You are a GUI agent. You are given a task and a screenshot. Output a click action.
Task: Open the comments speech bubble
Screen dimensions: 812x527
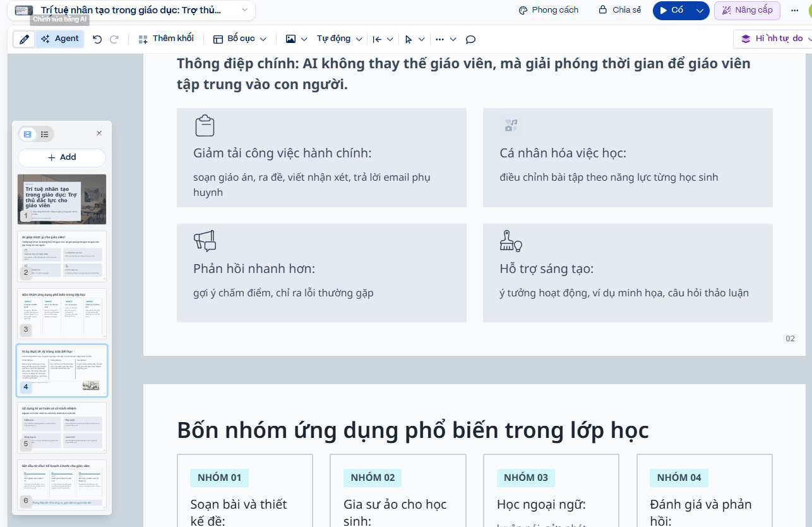pos(470,39)
